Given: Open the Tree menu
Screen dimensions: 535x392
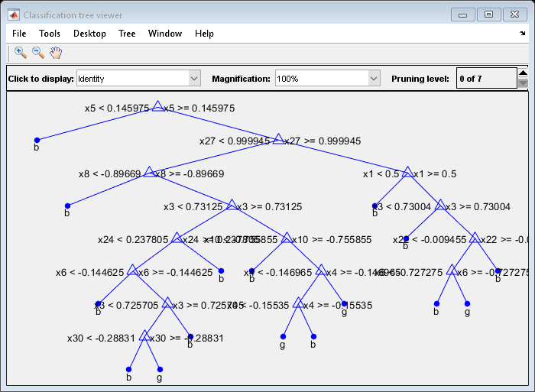Looking at the screenshot, I should point(127,34).
